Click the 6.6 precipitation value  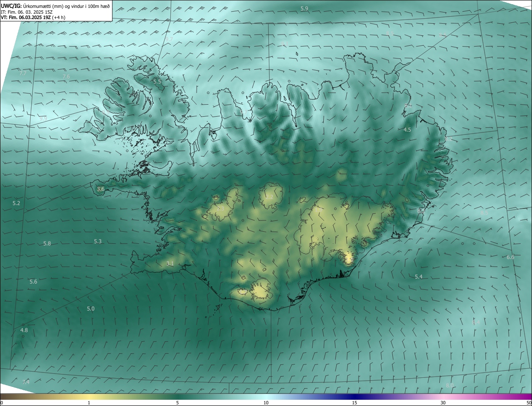click(510, 257)
